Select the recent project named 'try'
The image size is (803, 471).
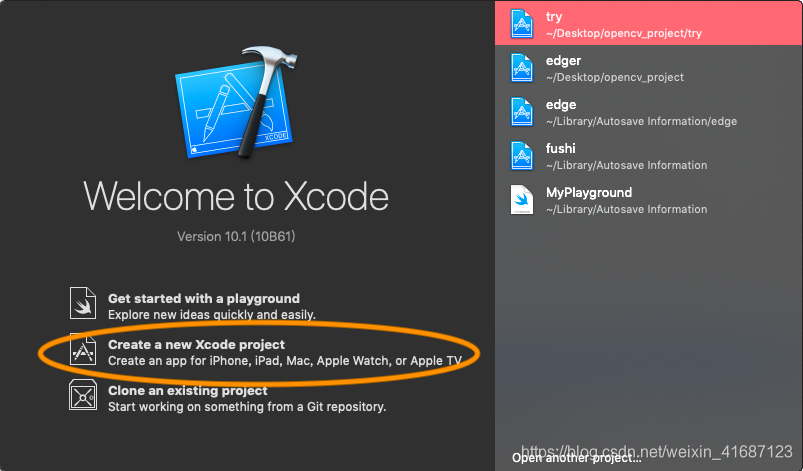[649, 23]
